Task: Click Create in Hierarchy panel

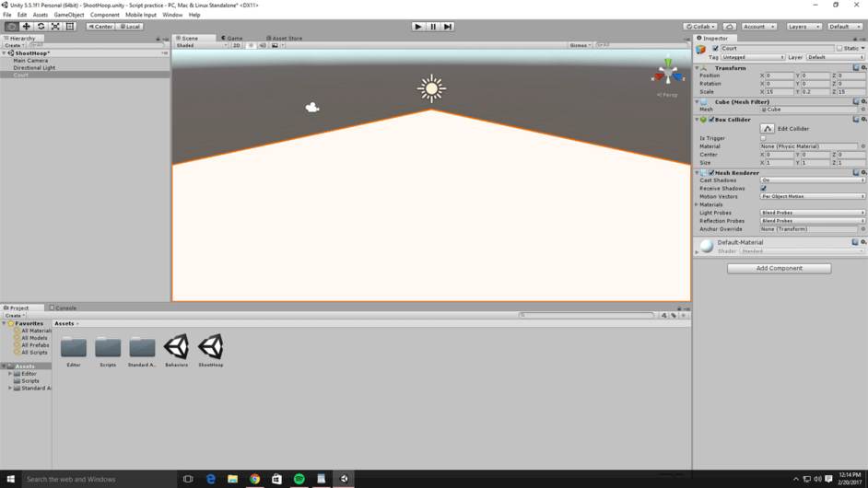Action: pos(14,45)
